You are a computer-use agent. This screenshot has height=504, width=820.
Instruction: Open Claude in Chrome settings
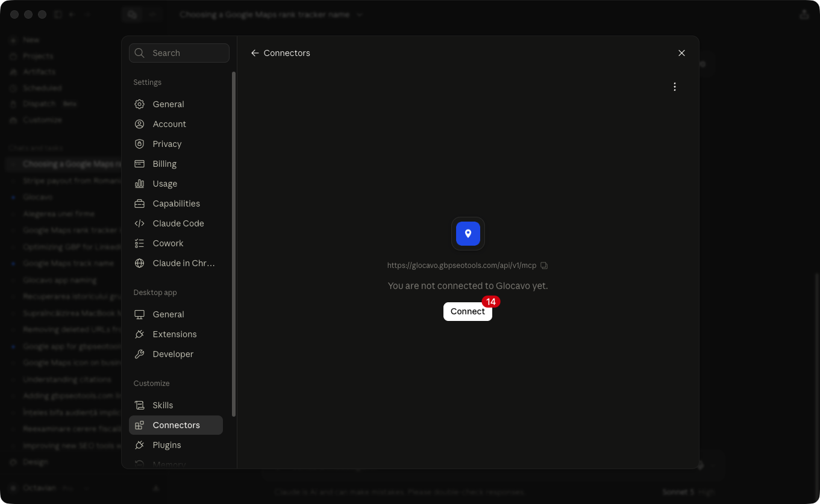pos(176,263)
